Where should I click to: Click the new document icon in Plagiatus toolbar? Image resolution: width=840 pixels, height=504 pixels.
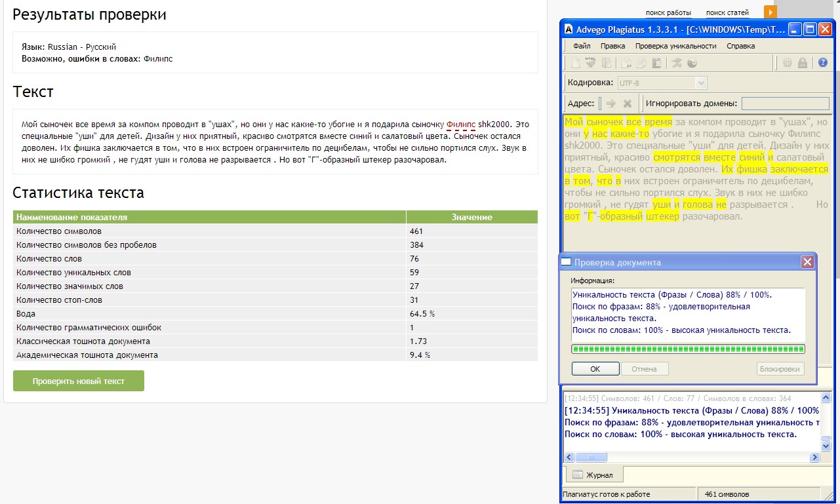(x=576, y=63)
